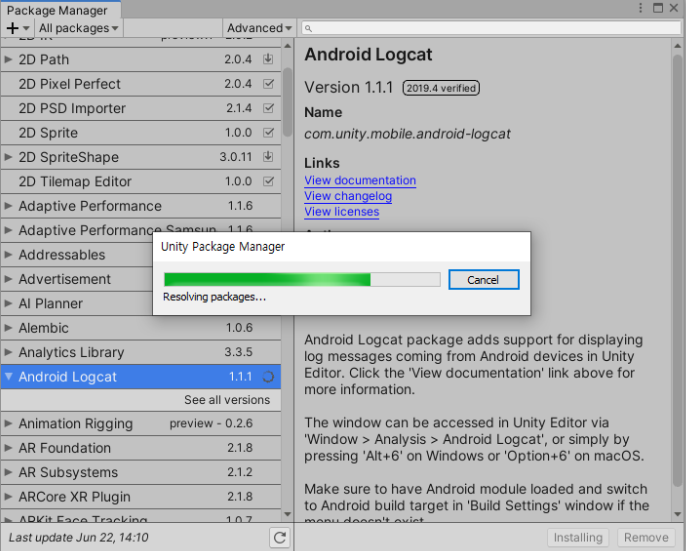
Task: Click the Remove button
Action: pyautogui.click(x=646, y=537)
